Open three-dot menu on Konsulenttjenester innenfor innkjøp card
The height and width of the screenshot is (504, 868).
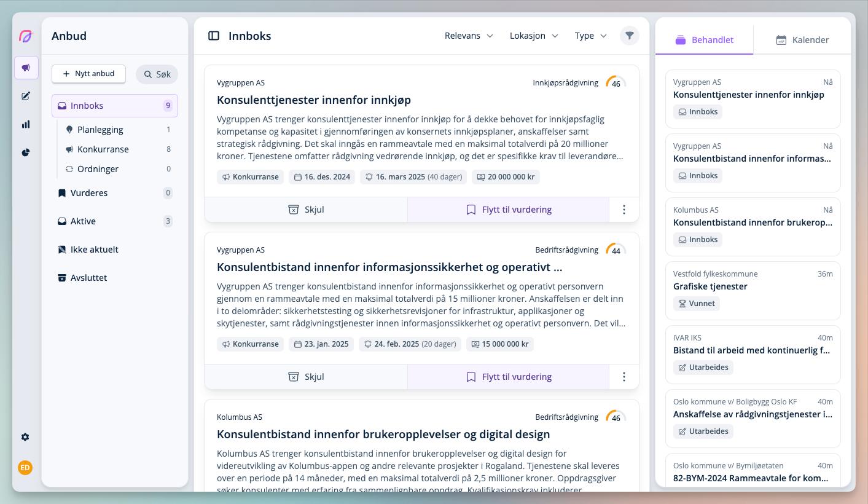coord(624,210)
